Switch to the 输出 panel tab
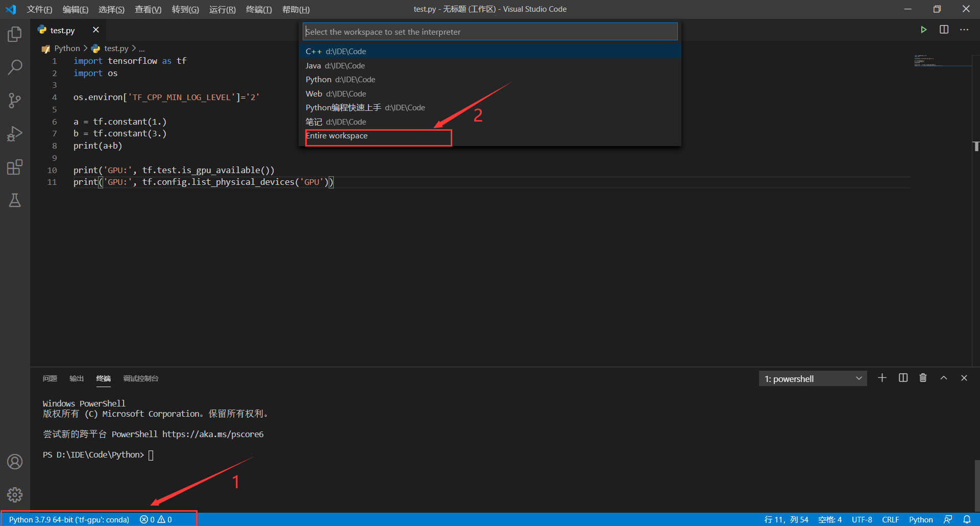The image size is (980, 526). pos(77,378)
